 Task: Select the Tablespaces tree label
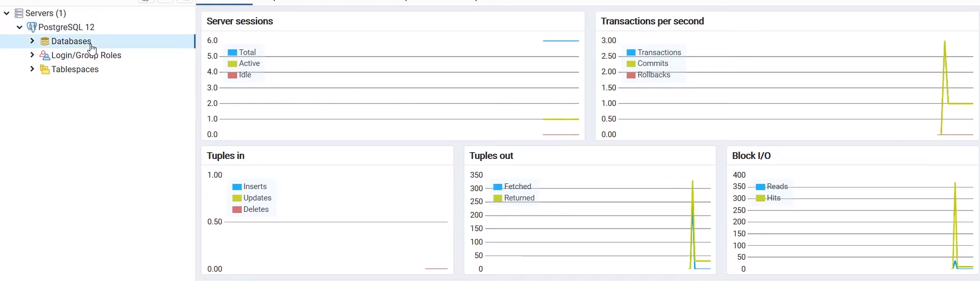75,69
